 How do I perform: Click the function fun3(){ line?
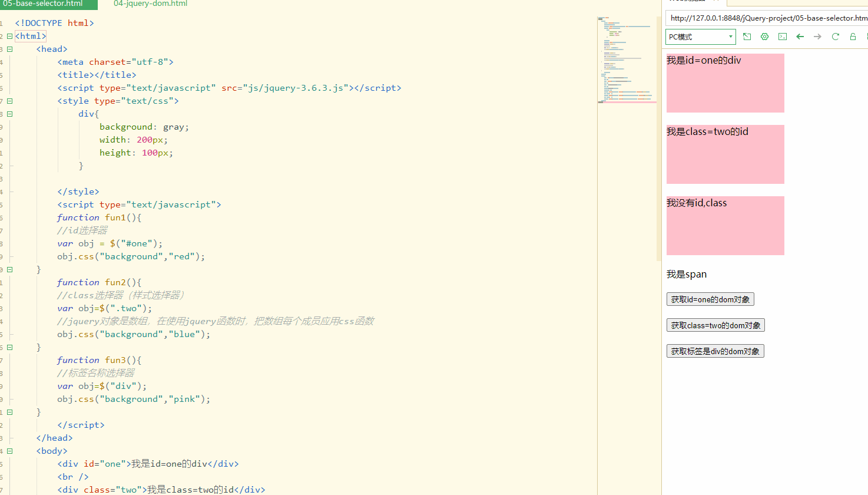tap(99, 360)
